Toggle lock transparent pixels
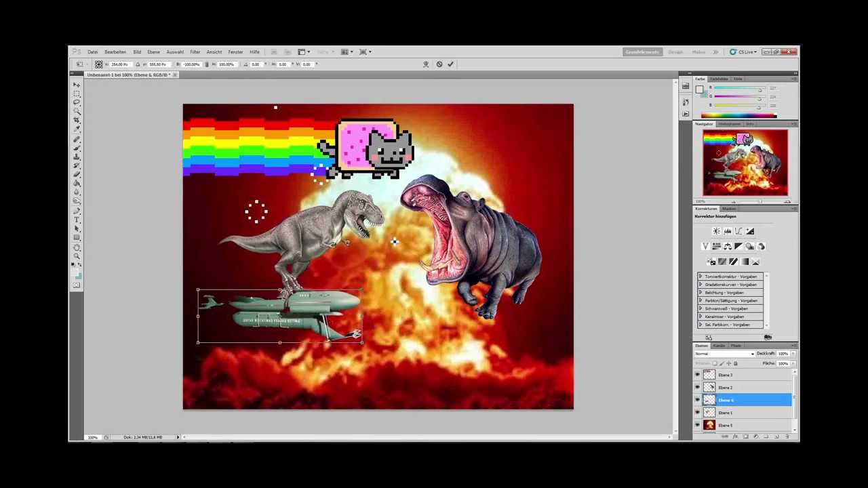 pos(715,363)
